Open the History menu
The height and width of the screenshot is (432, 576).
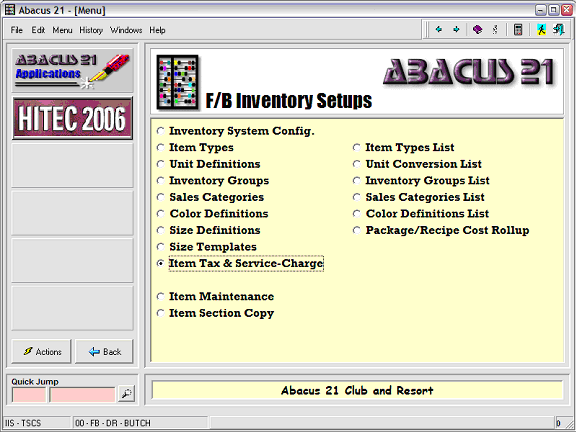click(x=91, y=30)
